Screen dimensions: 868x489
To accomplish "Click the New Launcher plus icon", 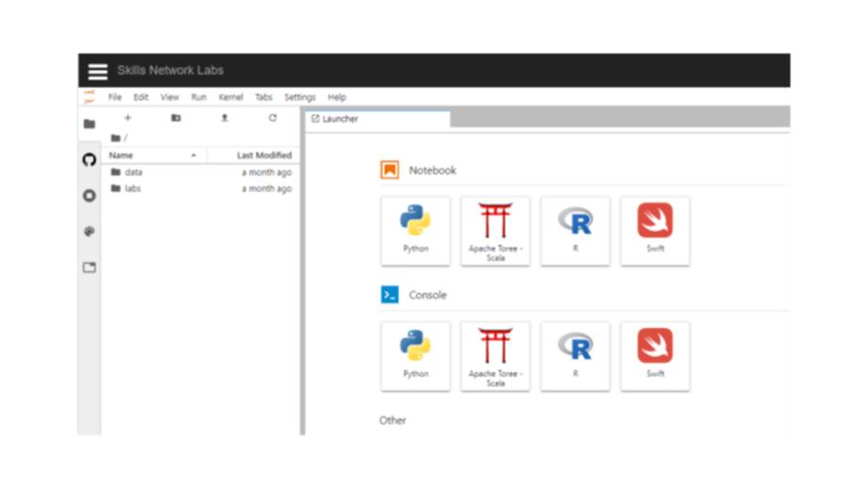I will point(128,119).
